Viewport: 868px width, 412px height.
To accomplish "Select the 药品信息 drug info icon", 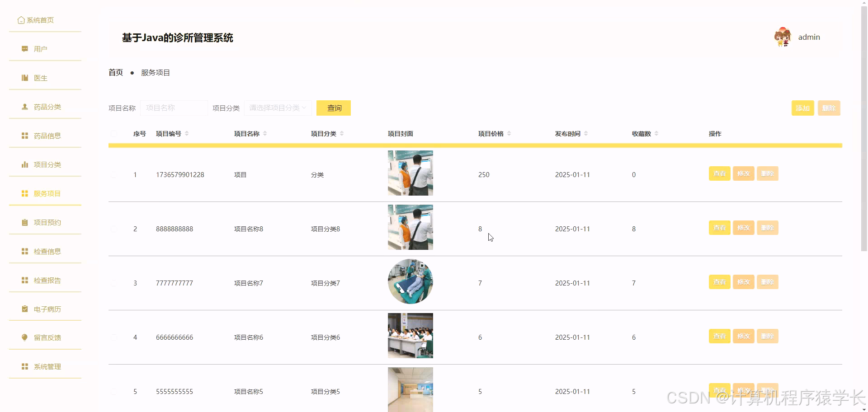I will click(24, 136).
